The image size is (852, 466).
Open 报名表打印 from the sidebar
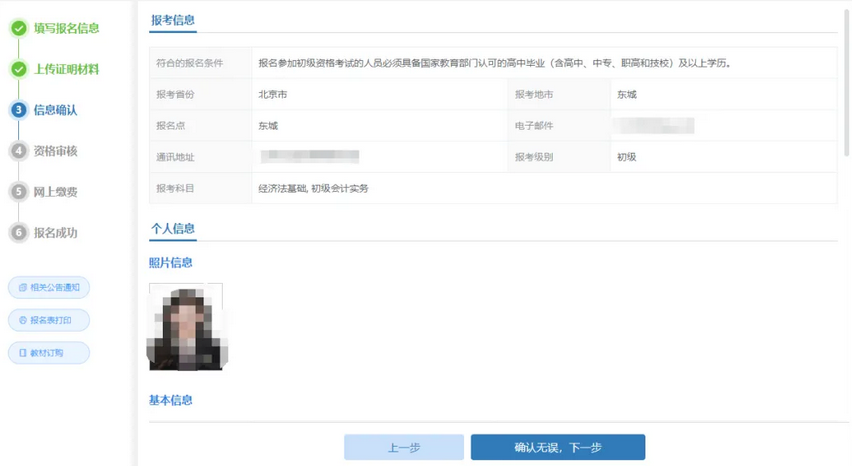pos(49,321)
